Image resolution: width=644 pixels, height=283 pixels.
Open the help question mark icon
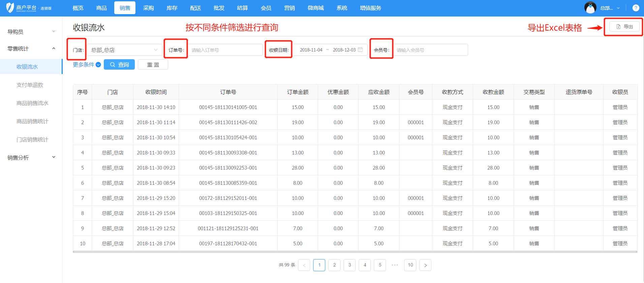(636, 8)
